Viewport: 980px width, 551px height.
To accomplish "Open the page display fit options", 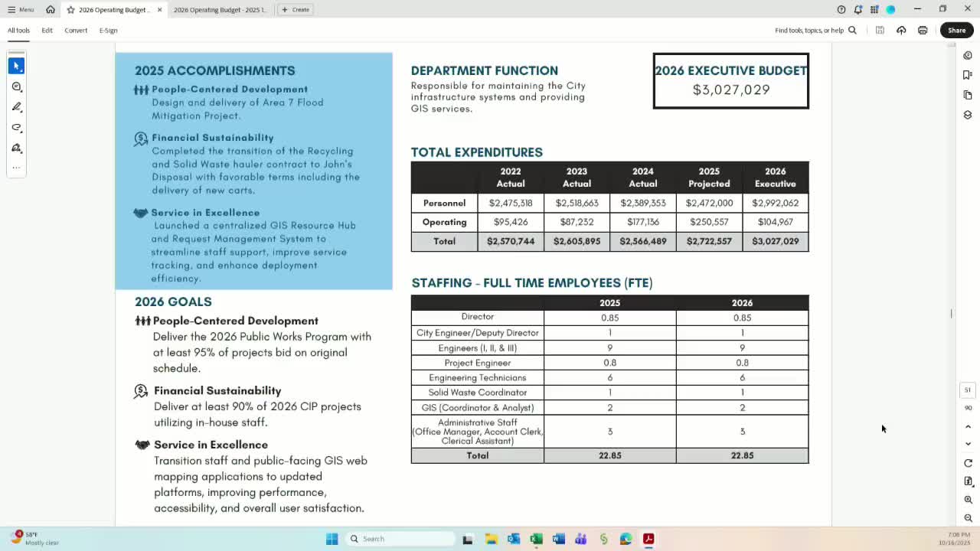I will click(x=968, y=481).
